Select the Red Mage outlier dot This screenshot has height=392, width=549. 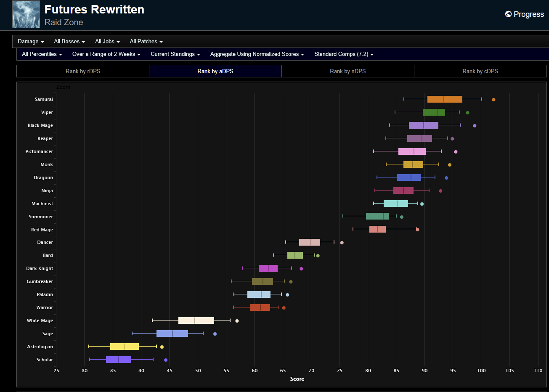(x=417, y=230)
